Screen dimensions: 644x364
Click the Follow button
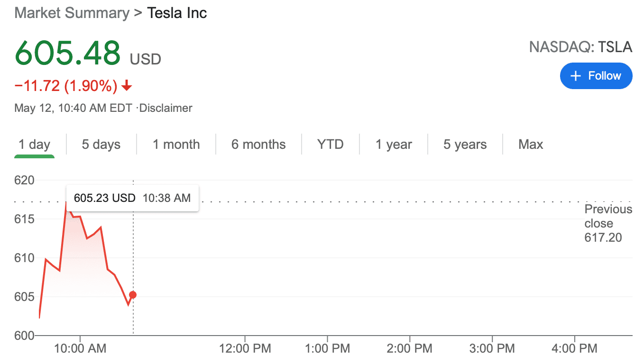pos(596,75)
